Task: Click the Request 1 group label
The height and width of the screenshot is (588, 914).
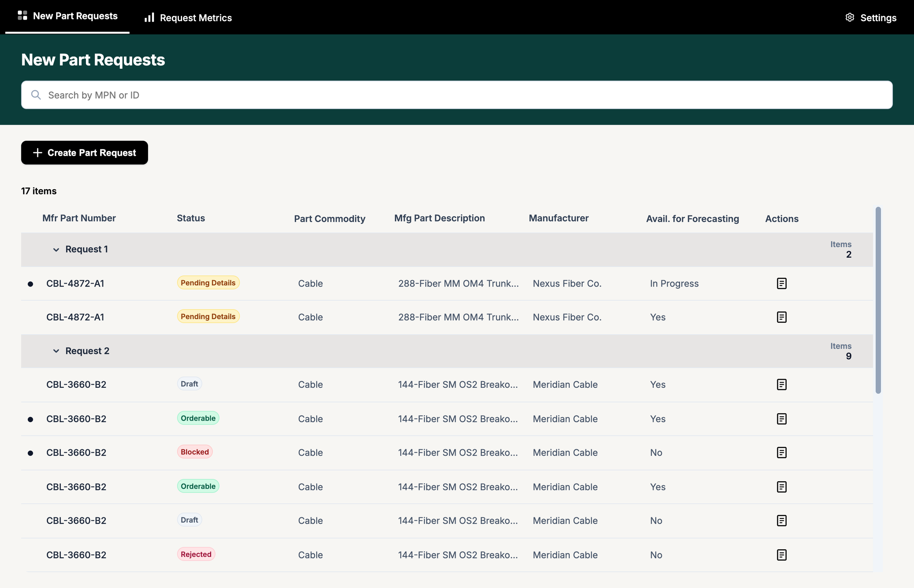Action: tap(87, 249)
